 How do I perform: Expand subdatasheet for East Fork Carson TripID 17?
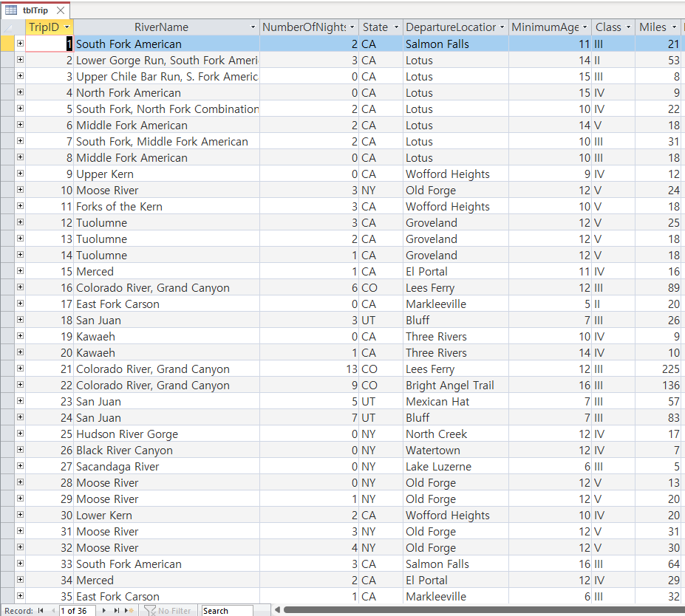(x=20, y=303)
